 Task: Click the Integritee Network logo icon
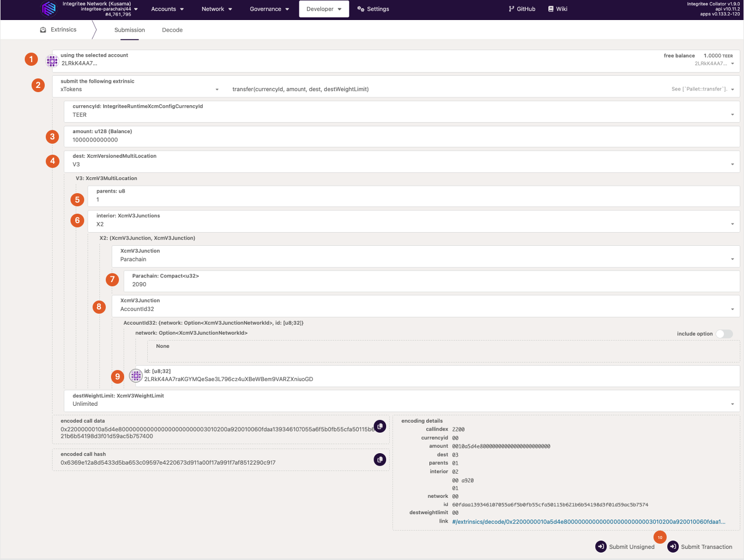(x=49, y=9)
